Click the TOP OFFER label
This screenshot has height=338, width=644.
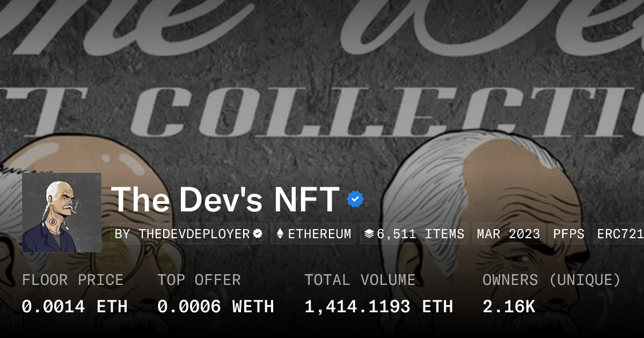coord(199,280)
